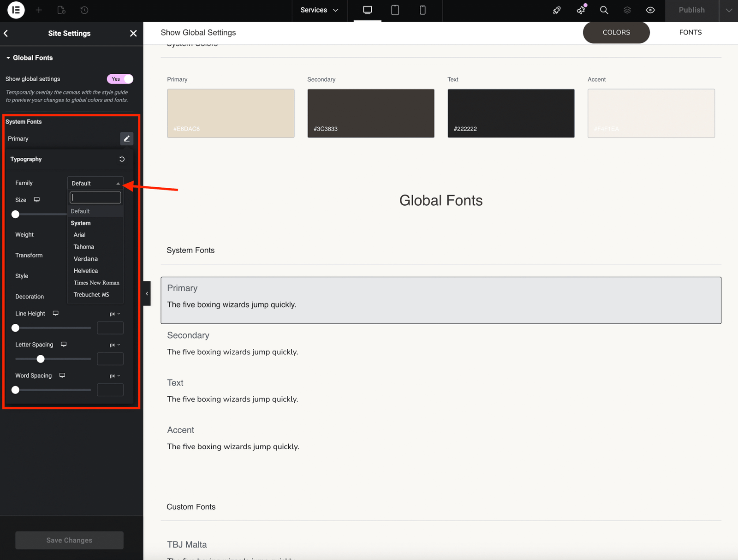
Task: Click the plus add element icon
Action: [39, 10]
